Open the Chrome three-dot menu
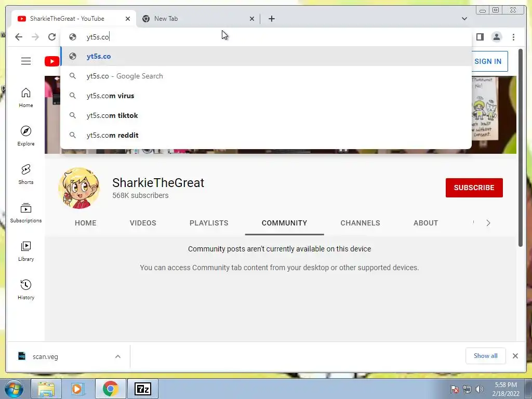Screen dimensions: 532x399 coord(513,37)
